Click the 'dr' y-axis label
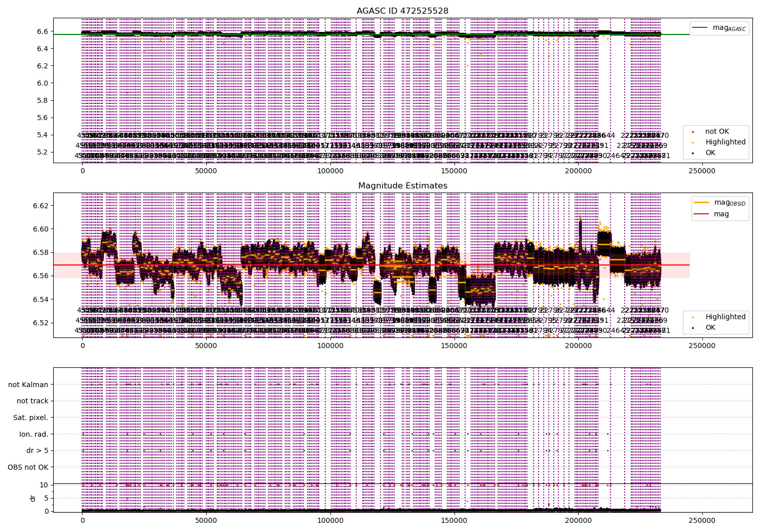760x532 pixels. 33,498
